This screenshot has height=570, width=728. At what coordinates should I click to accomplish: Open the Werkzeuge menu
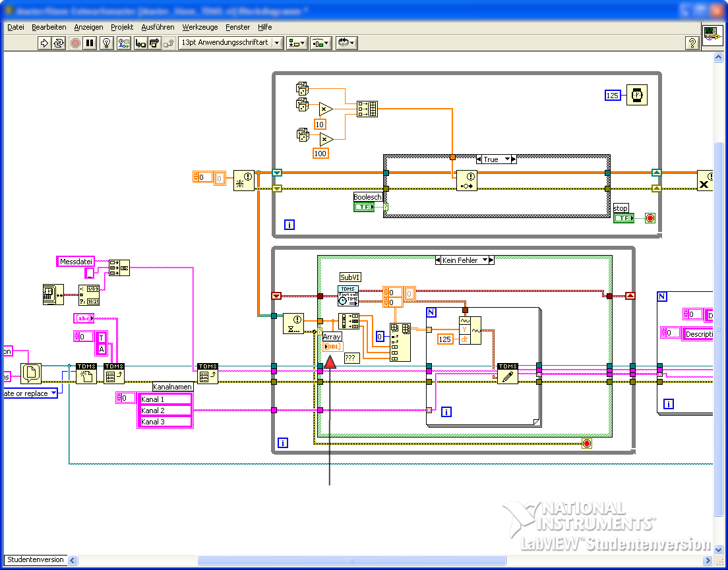pyautogui.click(x=200, y=28)
